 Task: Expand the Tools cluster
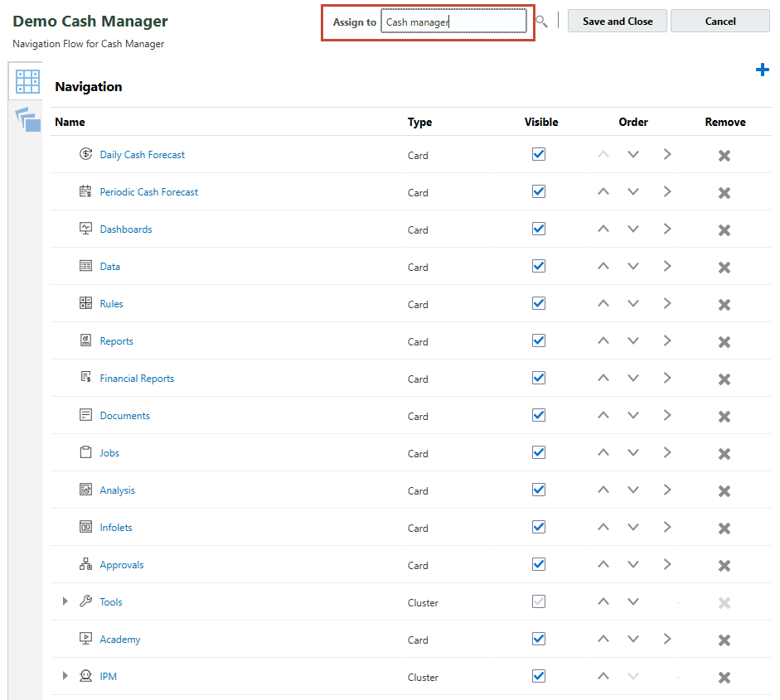click(x=65, y=601)
